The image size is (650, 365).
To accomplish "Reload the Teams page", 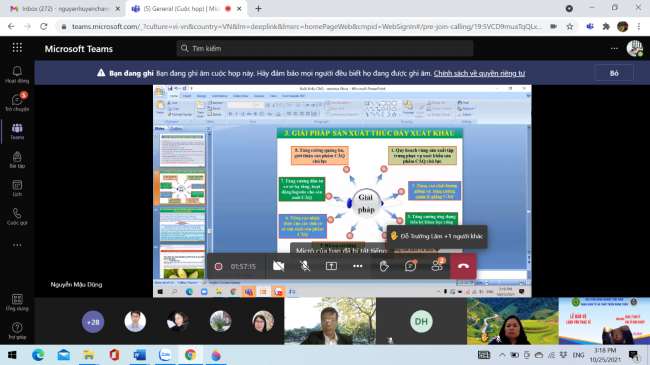I will pos(44,27).
